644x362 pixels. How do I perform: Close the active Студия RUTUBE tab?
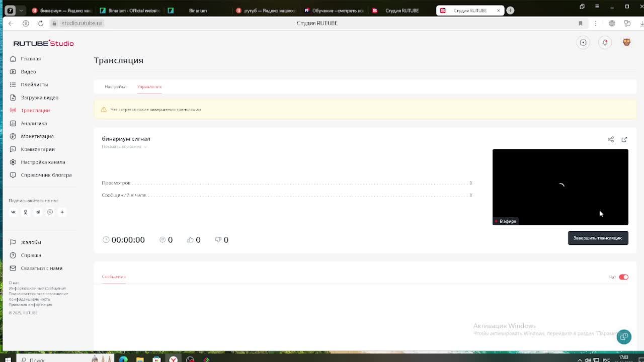coord(498,11)
